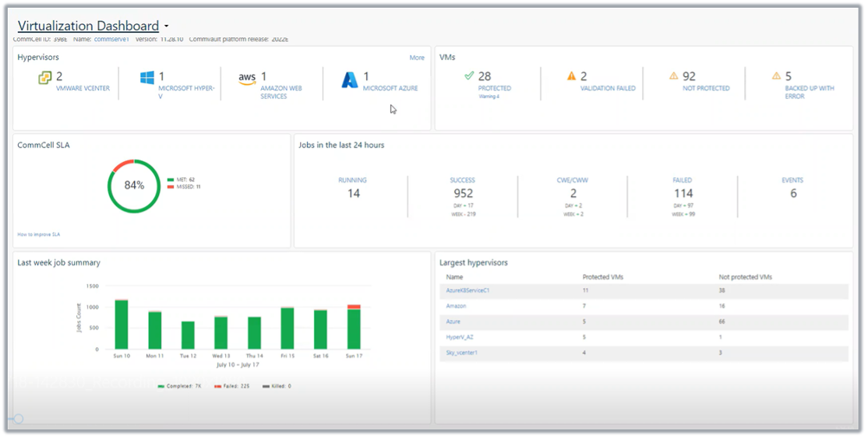Open the AzureK8ServiceC1 hypervisor link

(468, 290)
